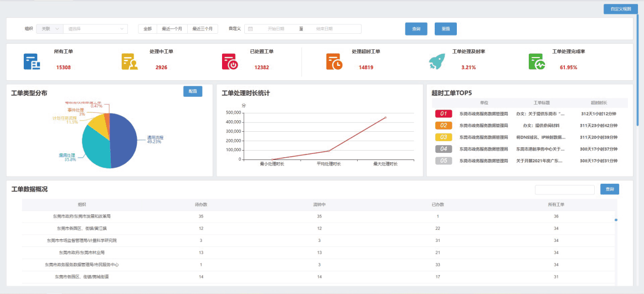644x294 pixels.
Task: Click row 东莞市市场监督管理局/计量科学研究院
Action: click(x=319, y=241)
